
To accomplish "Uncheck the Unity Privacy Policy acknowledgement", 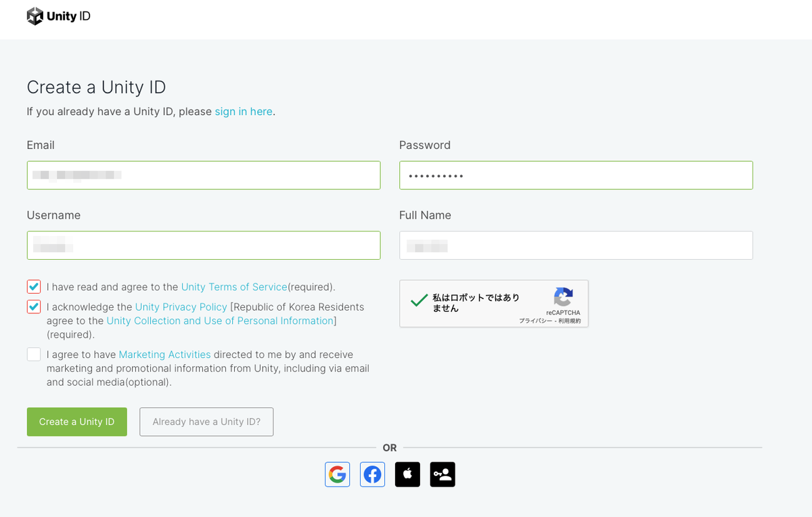I will [x=34, y=307].
